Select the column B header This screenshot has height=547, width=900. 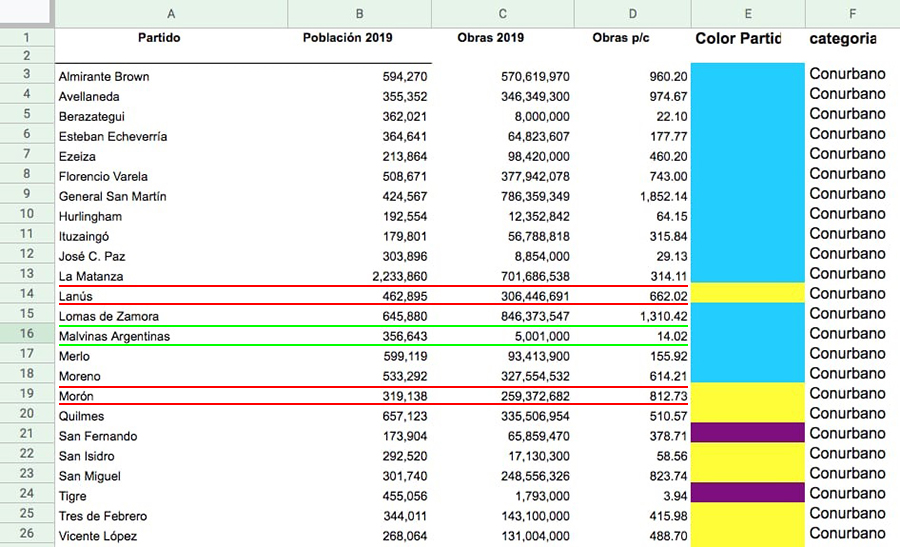coord(359,14)
